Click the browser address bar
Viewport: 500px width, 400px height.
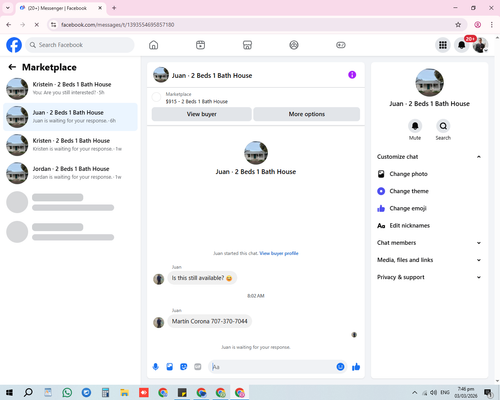pos(256,25)
